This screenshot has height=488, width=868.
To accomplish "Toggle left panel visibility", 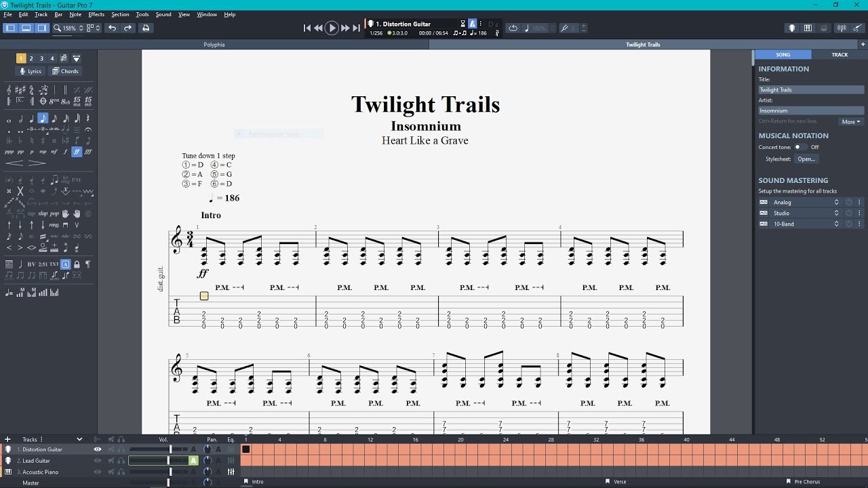I will pos(10,28).
